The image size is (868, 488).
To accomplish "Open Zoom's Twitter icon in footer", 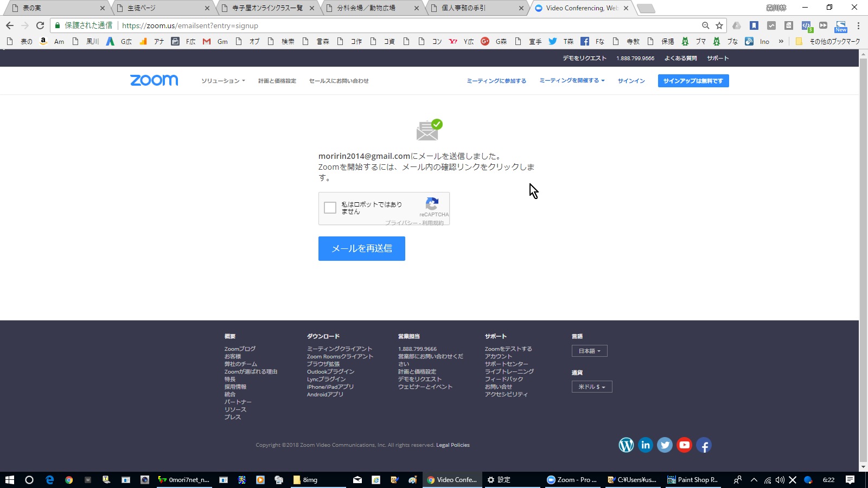I will tap(665, 445).
